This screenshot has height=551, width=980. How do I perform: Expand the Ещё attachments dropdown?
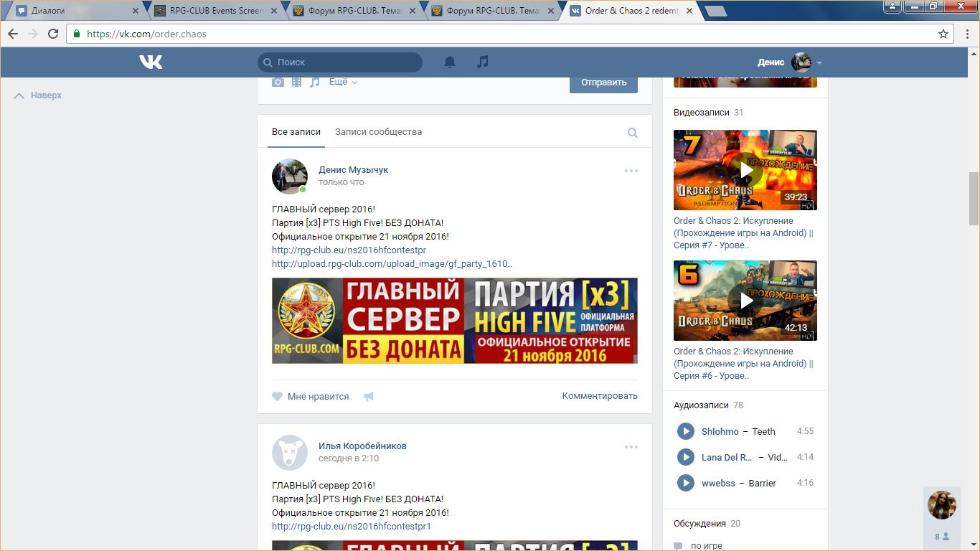point(343,82)
